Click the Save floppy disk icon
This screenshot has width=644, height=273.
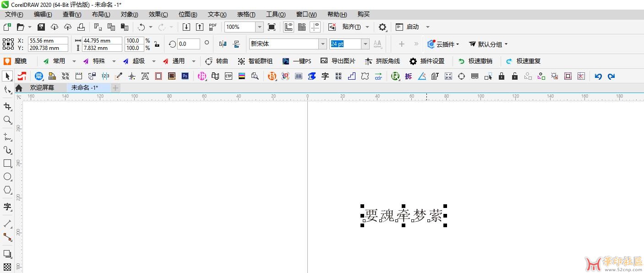coord(41,27)
